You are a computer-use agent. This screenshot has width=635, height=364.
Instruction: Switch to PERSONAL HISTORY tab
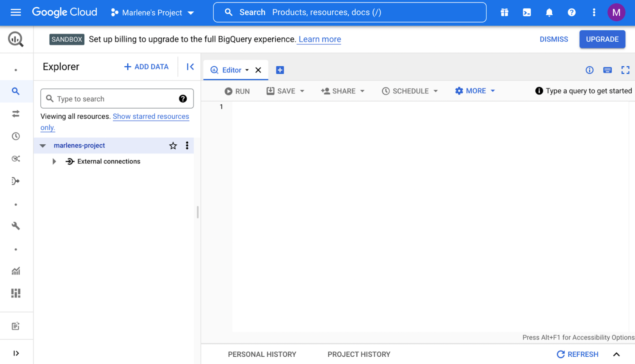tap(262, 354)
